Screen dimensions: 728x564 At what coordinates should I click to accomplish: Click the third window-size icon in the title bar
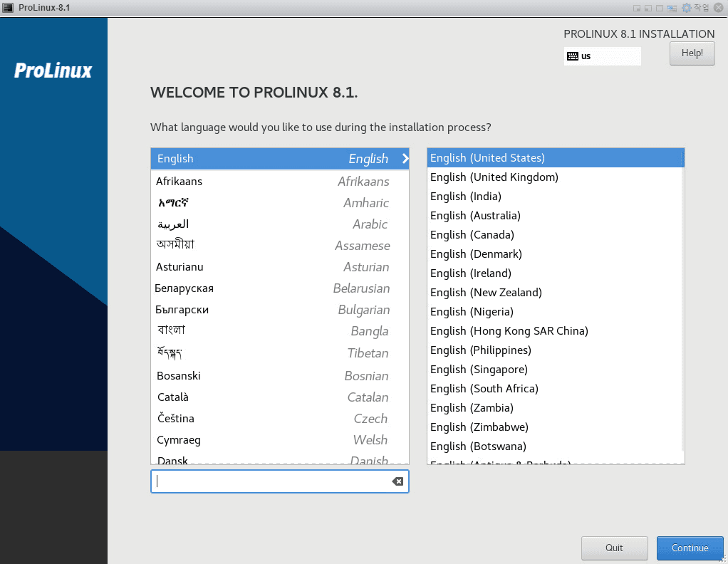[660, 9]
